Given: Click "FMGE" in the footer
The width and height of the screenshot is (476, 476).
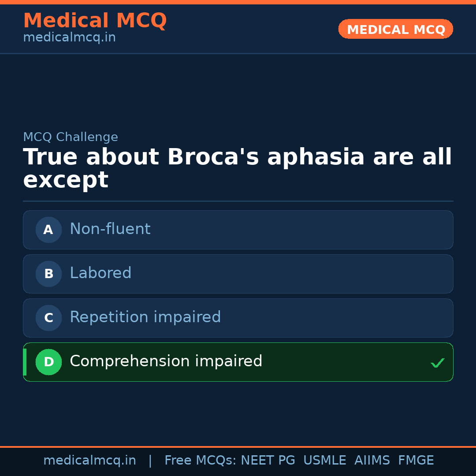Looking at the screenshot, I should 416,461.
